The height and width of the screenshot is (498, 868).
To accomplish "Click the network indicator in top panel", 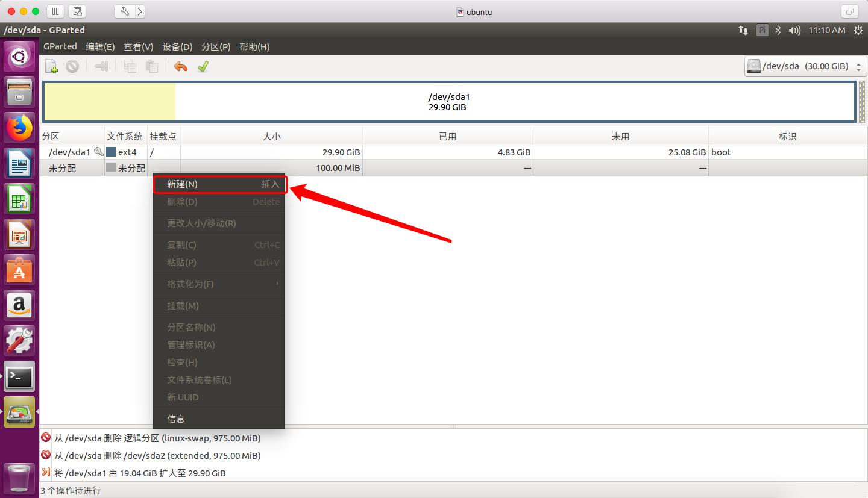I will pyautogui.click(x=743, y=30).
